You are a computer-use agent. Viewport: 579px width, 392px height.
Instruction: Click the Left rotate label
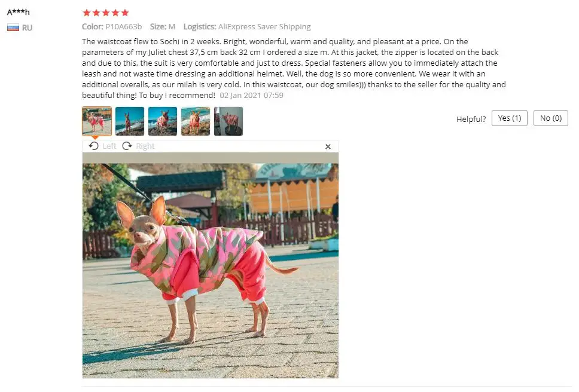pyautogui.click(x=109, y=146)
